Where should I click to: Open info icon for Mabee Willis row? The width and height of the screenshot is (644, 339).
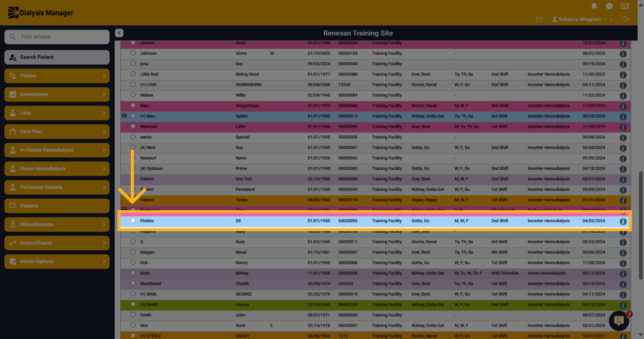[x=623, y=96]
